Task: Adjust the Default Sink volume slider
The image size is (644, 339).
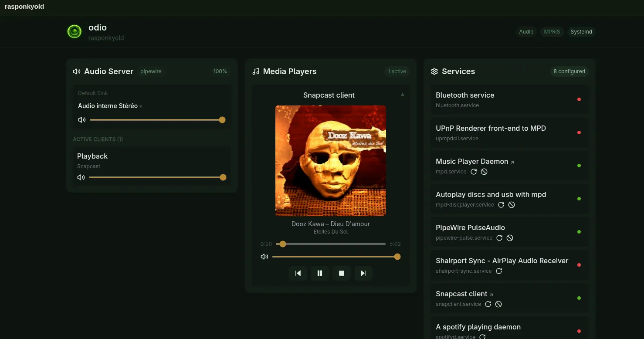Action: (x=157, y=120)
